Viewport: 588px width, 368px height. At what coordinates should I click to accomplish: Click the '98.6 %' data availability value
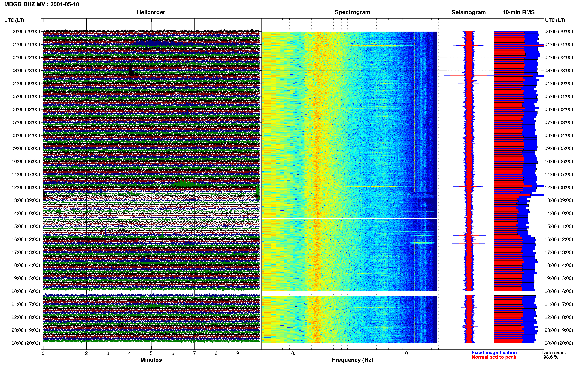coord(551,357)
